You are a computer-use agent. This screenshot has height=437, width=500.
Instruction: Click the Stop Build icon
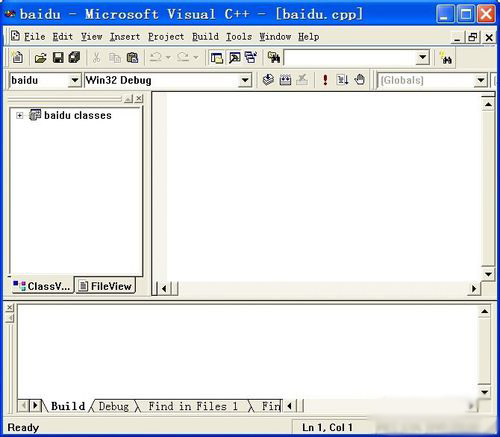302,80
